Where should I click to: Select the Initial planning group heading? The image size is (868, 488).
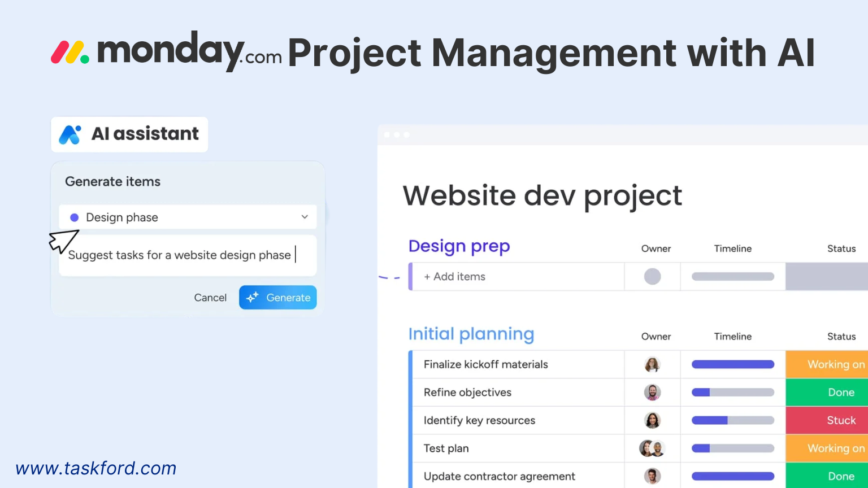[x=471, y=334]
